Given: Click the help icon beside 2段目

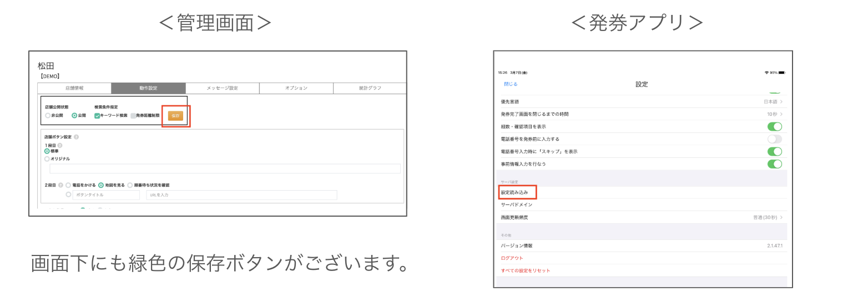Looking at the screenshot, I should click(60, 185).
